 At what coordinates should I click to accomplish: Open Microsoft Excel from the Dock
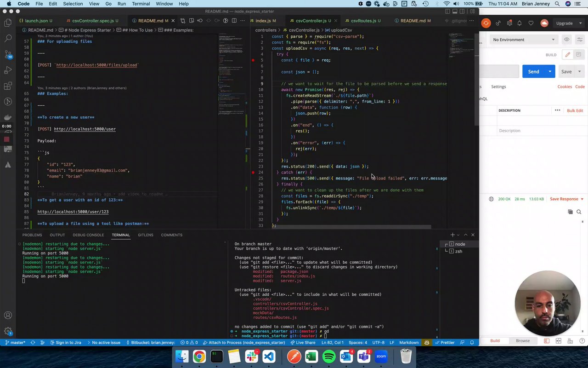(x=311, y=356)
